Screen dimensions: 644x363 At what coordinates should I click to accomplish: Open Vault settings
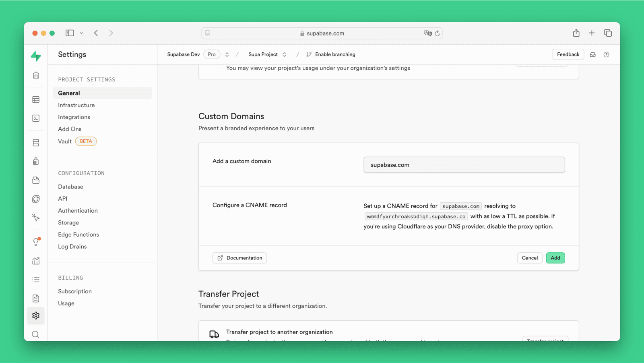(x=65, y=141)
